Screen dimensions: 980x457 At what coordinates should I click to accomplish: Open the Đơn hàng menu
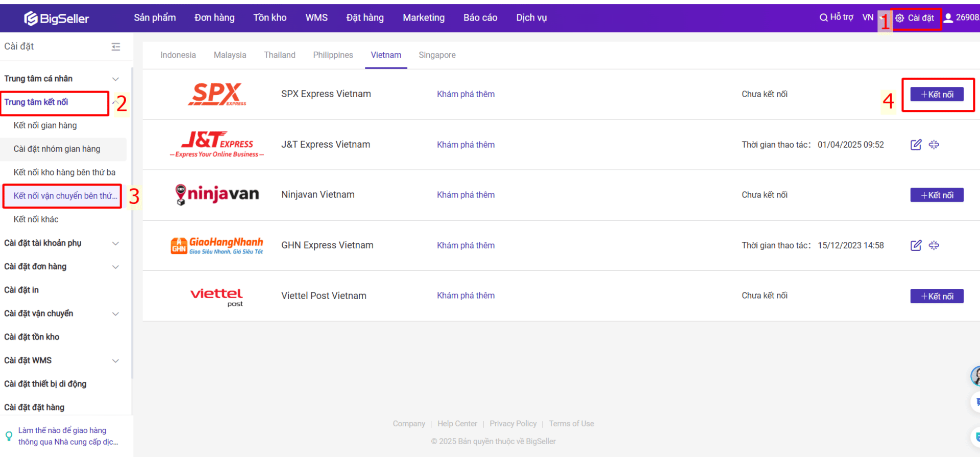pos(214,18)
